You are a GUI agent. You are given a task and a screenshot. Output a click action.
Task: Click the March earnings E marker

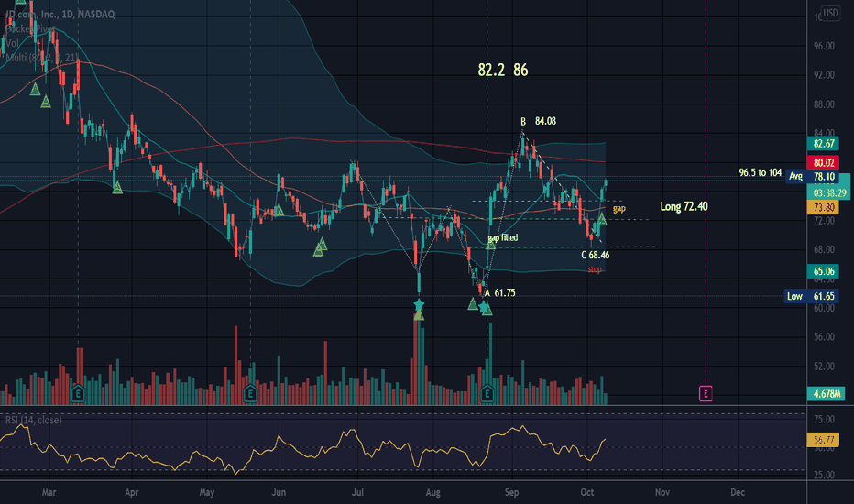pos(78,393)
